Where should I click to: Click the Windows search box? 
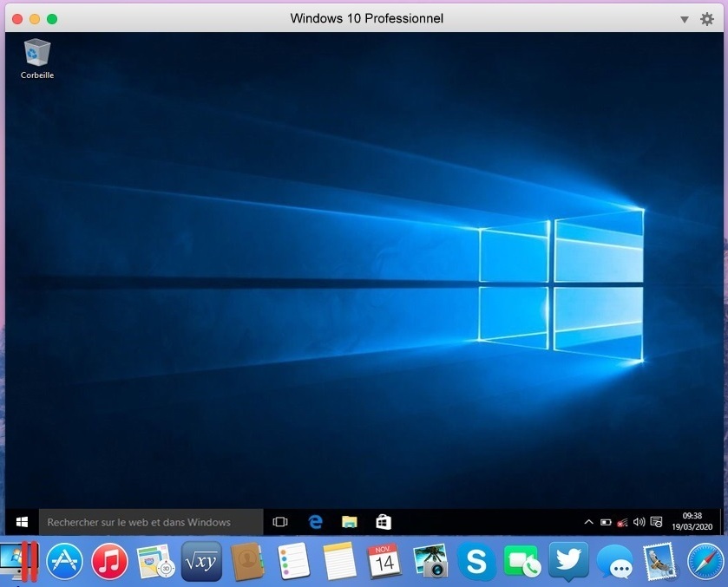151,522
